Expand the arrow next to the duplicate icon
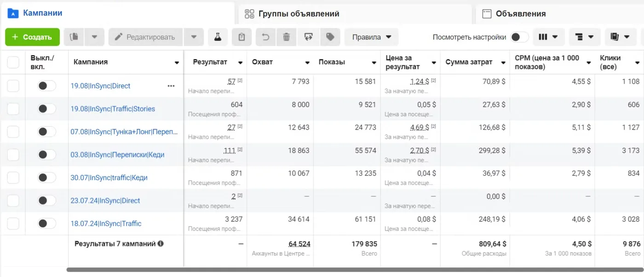The image size is (644, 277). pyautogui.click(x=94, y=37)
